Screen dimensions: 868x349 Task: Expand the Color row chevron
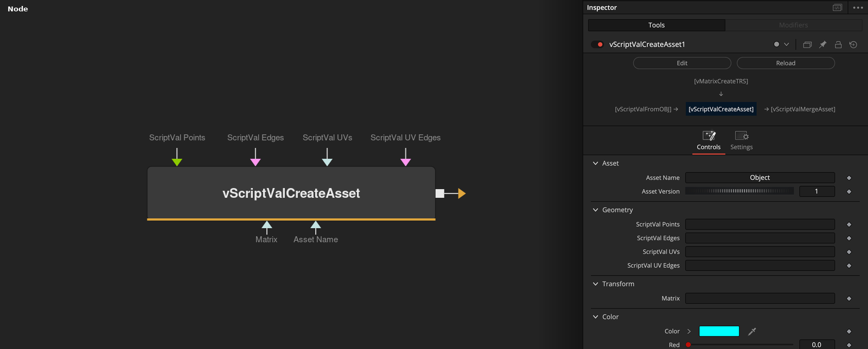[689, 331]
